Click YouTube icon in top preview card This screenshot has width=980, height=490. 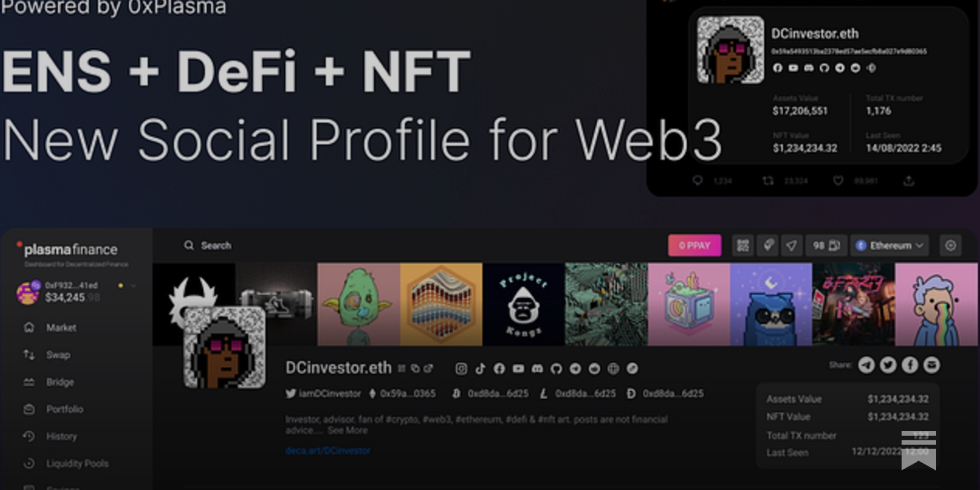[x=793, y=68]
